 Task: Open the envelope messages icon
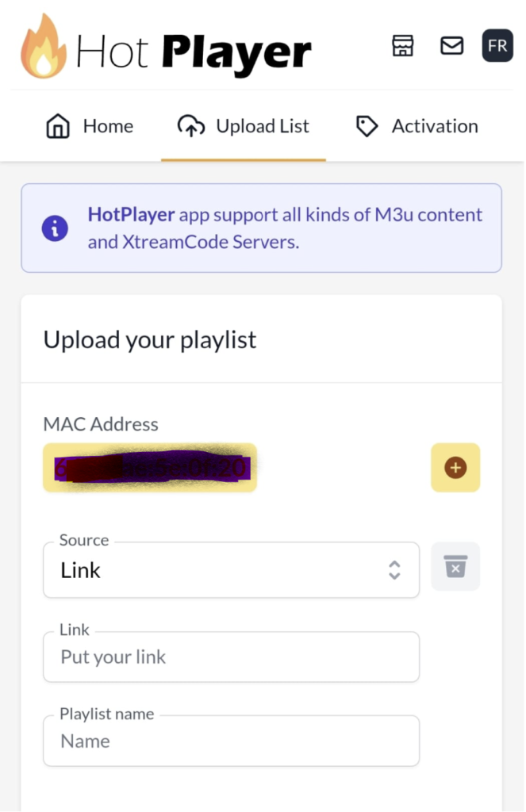coord(452,45)
